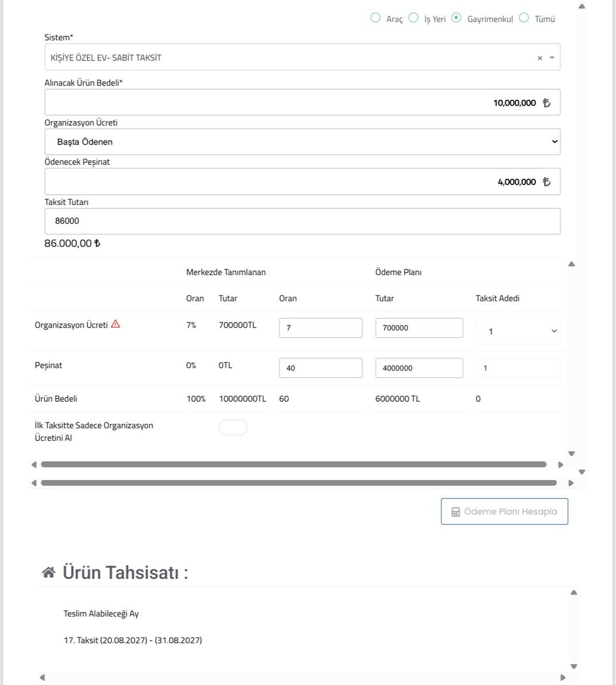Click the form panel scroll up arrow
Viewport: 616px width, 685px height.
[x=582, y=6]
